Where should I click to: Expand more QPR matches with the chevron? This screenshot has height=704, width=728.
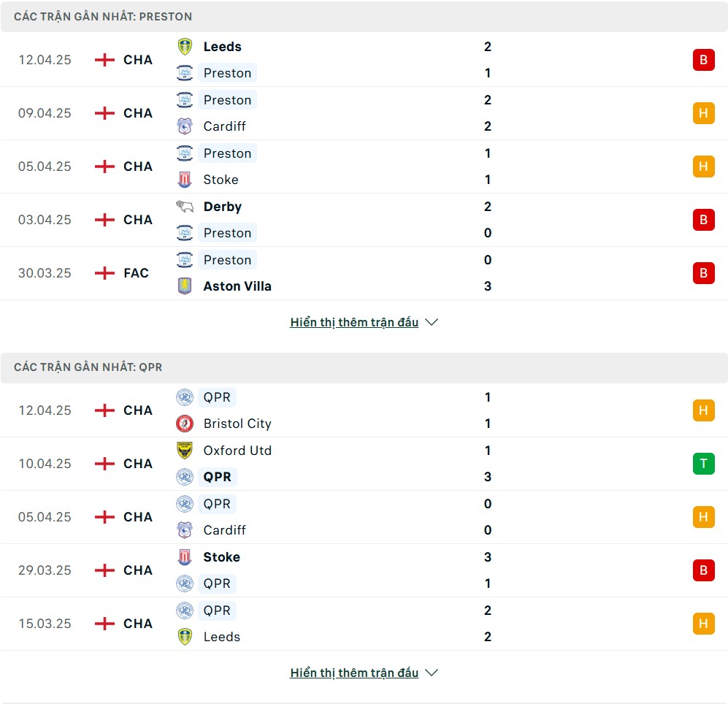coord(432,673)
